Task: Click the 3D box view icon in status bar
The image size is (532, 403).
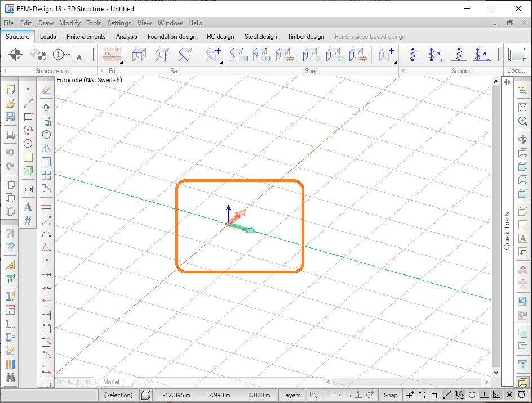Action: click(x=146, y=395)
